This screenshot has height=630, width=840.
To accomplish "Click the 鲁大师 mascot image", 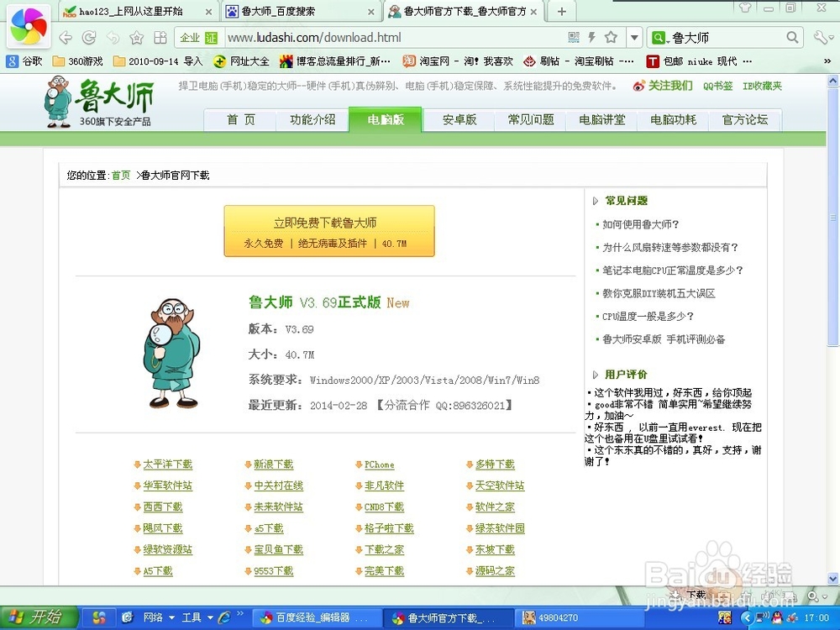I will pyautogui.click(x=172, y=354).
